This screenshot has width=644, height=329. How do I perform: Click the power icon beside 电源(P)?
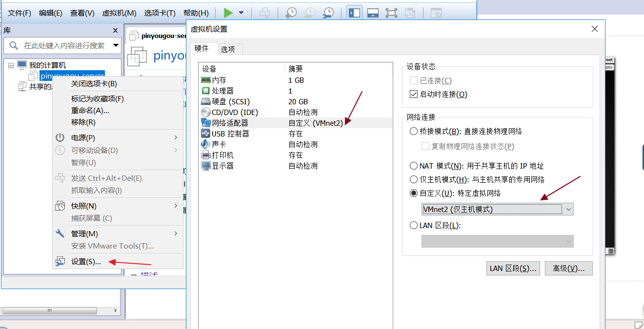coord(60,138)
